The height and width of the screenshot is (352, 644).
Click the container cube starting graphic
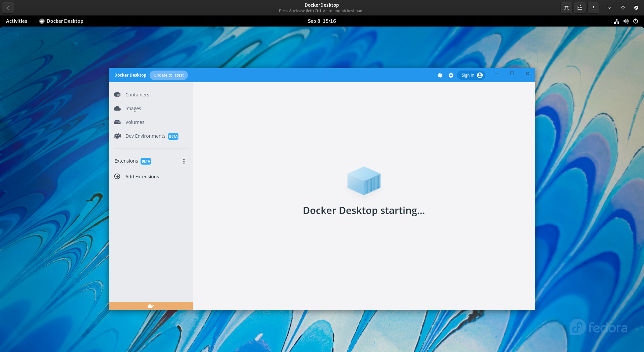364,181
